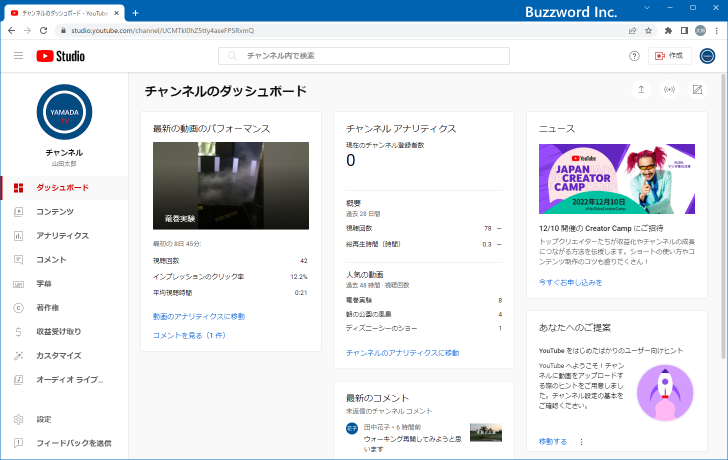Click the create post pencil icon
Image resolution: width=728 pixels, height=460 pixels.
[x=697, y=90]
